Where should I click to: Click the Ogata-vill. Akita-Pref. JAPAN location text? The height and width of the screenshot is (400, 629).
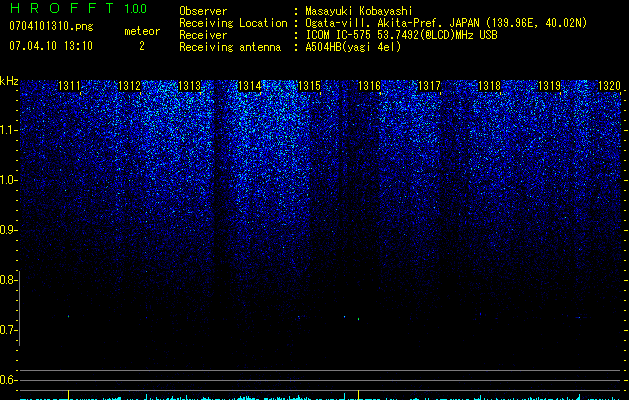tap(446, 23)
